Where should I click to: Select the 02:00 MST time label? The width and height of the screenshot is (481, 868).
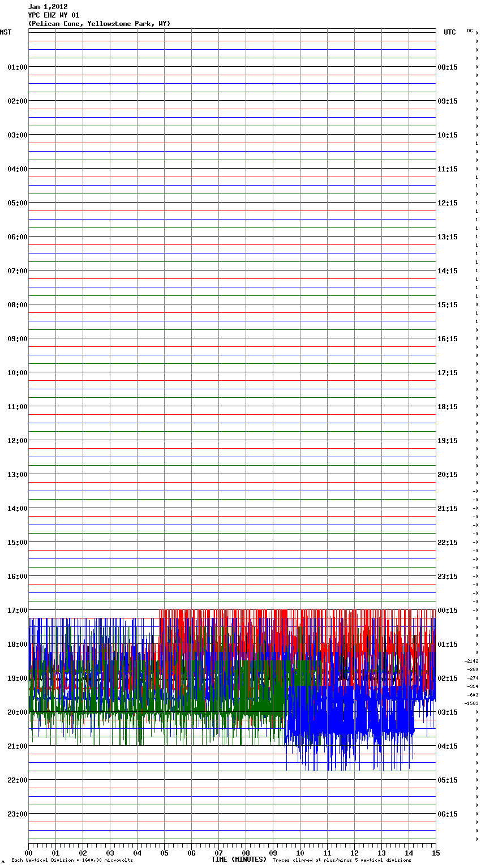[18, 101]
